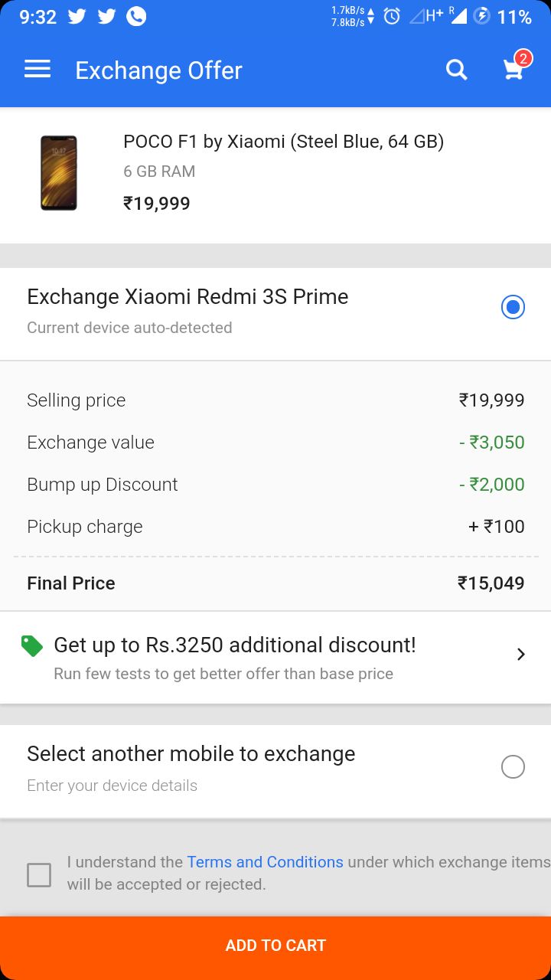Open Get up to Rs.3250 additional discount
Screen dimensions: 551x980
[x=275, y=658]
